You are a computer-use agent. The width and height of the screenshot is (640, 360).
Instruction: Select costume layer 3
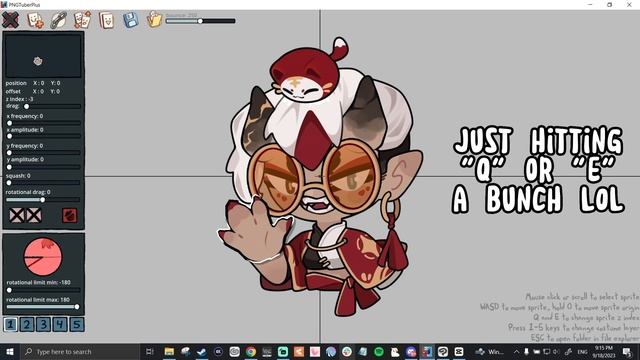point(43,324)
